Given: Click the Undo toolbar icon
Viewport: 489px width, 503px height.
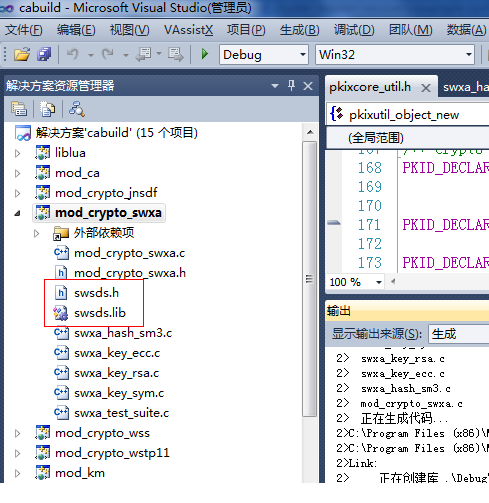Looking at the screenshot, I should [73, 54].
